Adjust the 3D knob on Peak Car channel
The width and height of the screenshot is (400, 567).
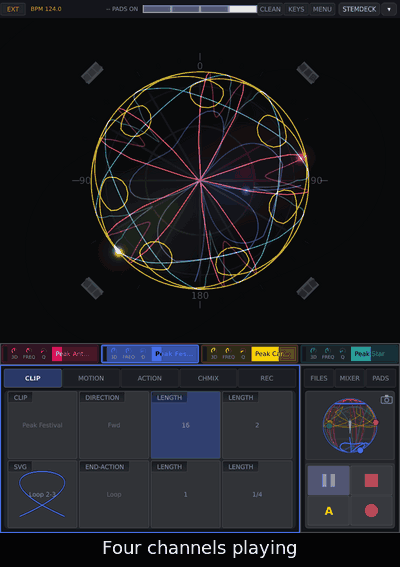(x=214, y=353)
